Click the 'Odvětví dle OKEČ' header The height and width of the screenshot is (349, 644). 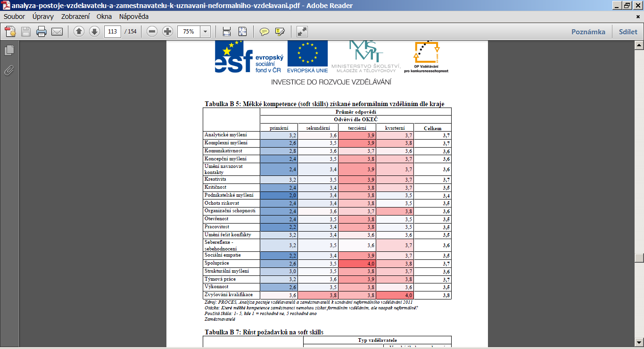(x=356, y=119)
